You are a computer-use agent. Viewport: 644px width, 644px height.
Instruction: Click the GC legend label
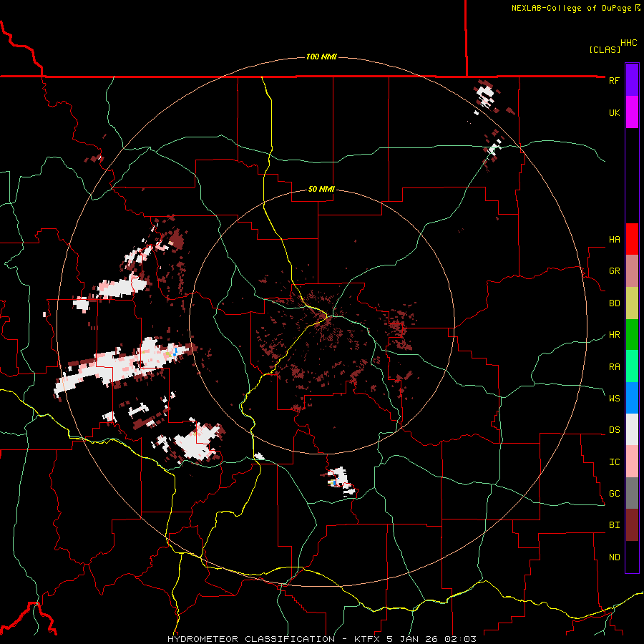pos(614,494)
